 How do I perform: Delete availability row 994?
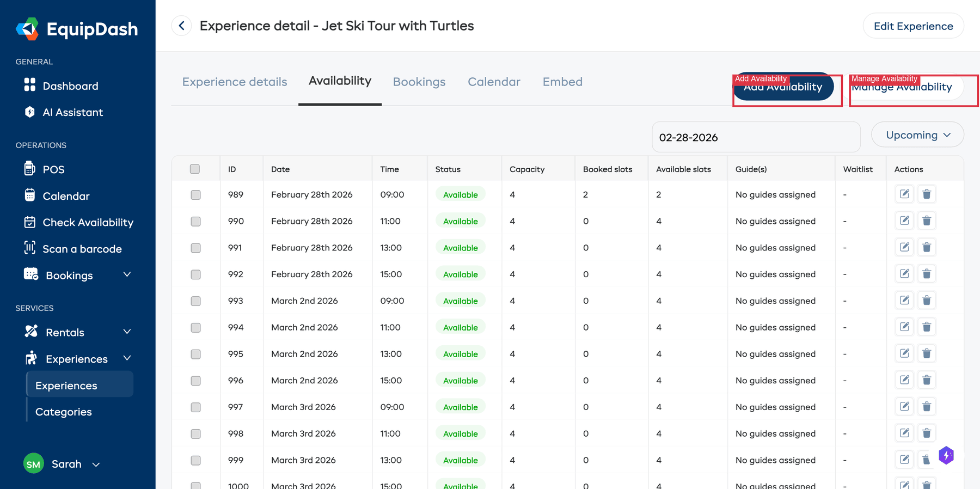coord(927,327)
